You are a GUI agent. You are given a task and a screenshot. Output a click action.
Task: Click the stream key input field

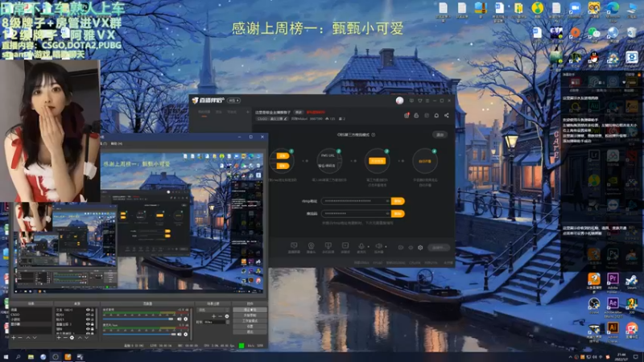[356, 214]
